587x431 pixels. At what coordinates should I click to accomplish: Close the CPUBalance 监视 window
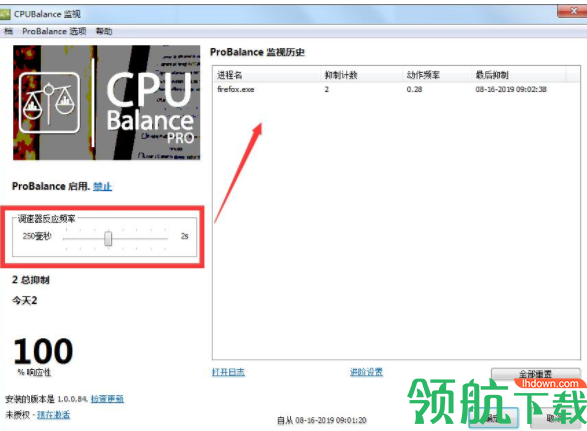[573, 11]
